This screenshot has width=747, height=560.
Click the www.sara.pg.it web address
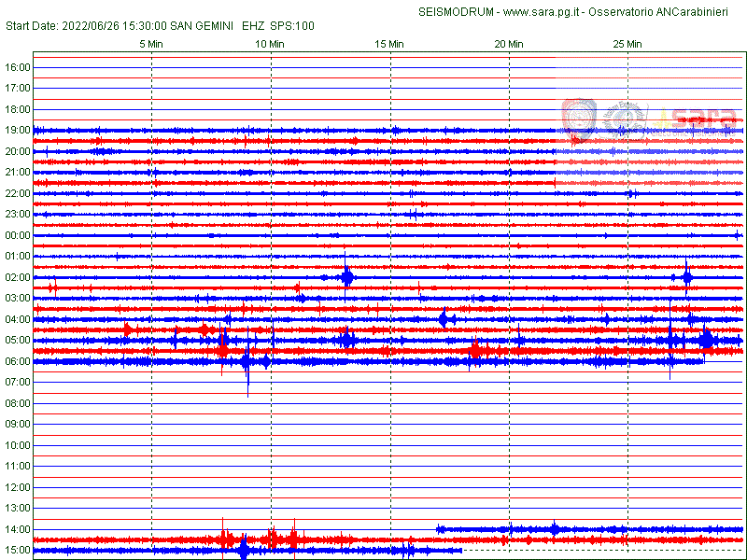tap(541, 12)
